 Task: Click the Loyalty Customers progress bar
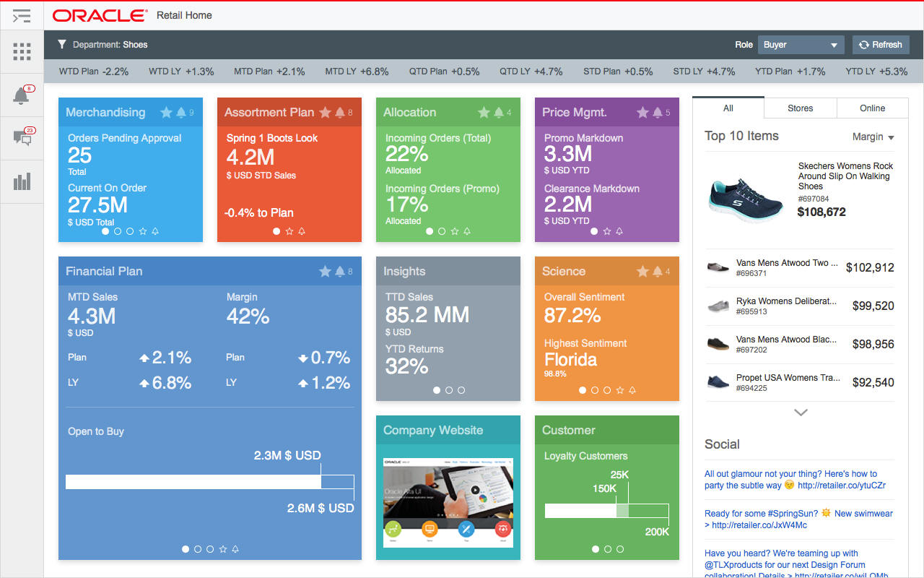click(x=606, y=510)
